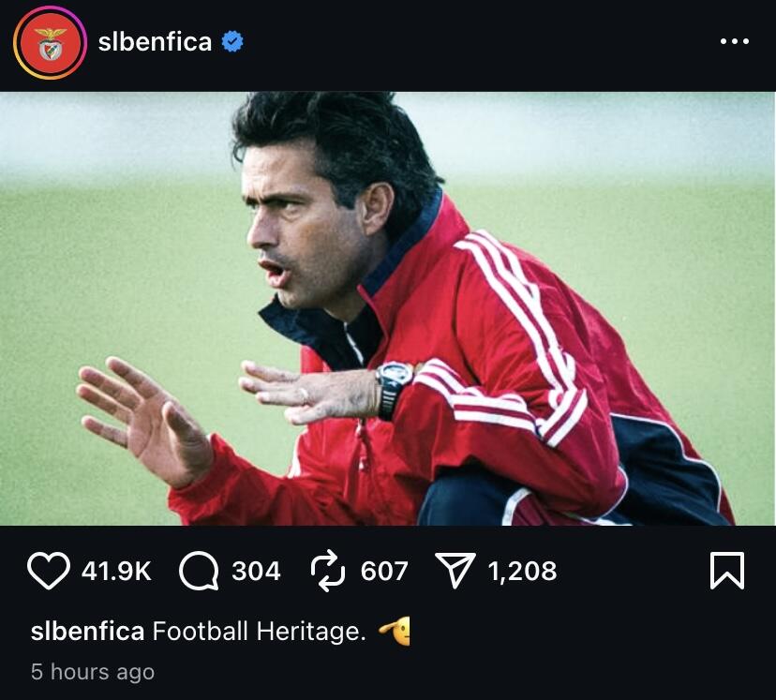
Task: Share the post via paper plane icon
Action: (455, 571)
